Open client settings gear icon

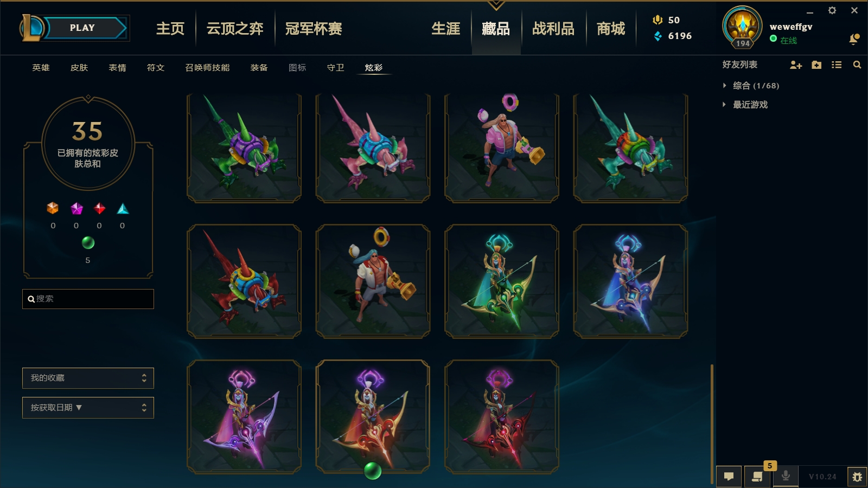(x=832, y=10)
